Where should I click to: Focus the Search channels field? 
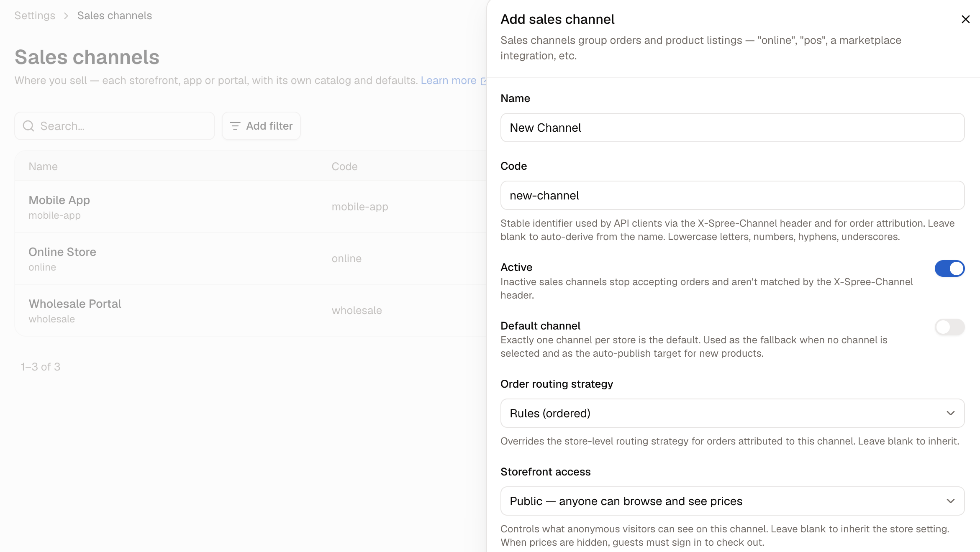(x=115, y=126)
